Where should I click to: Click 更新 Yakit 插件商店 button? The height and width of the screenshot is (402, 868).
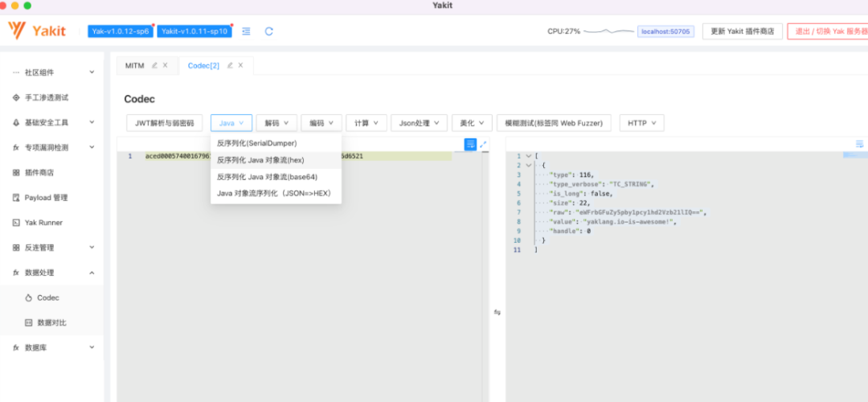[x=743, y=31]
